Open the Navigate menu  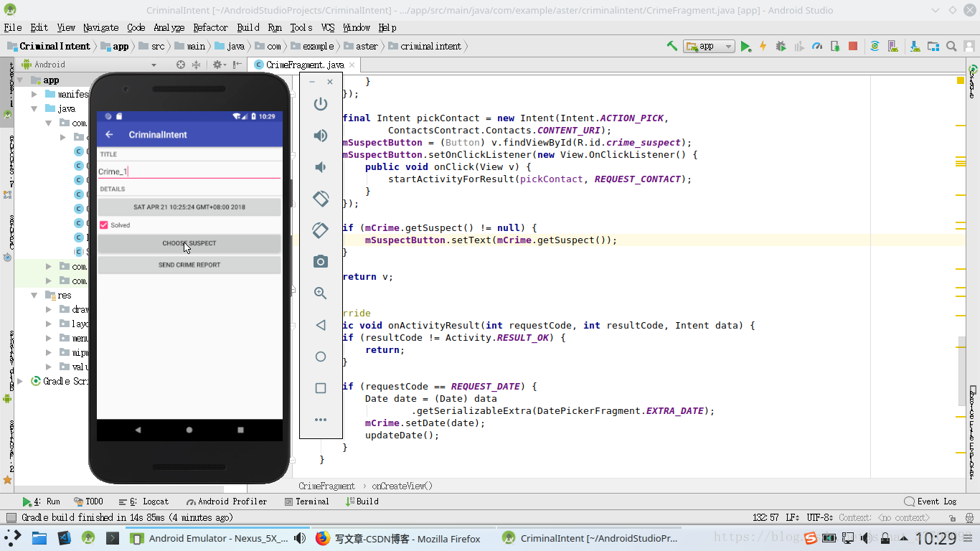(x=100, y=27)
